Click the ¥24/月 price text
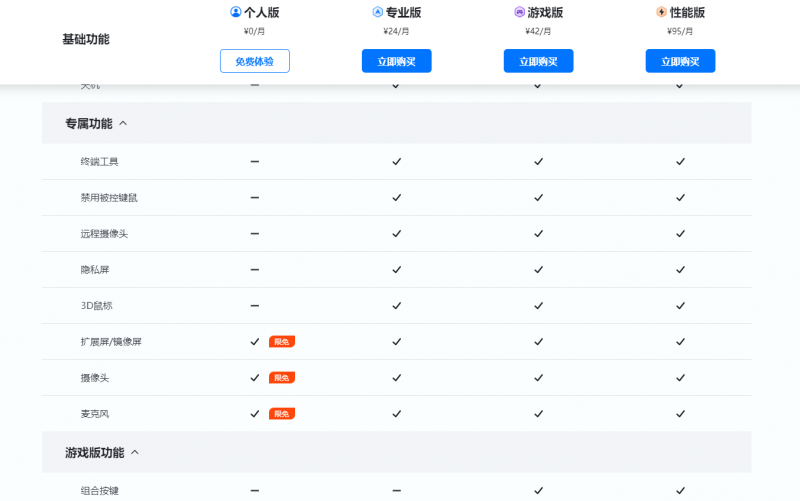The height and width of the screenshot is (501, 800). pos(396,31)
